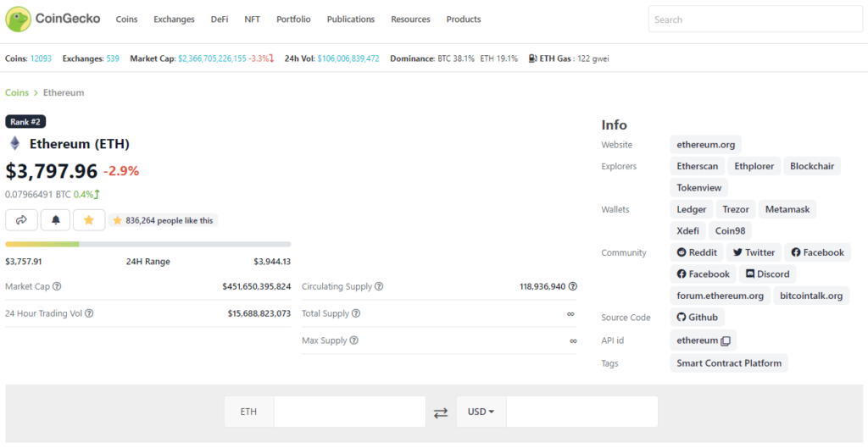Click the $451,650,395,824 market cap value

[x=256, y=286]
